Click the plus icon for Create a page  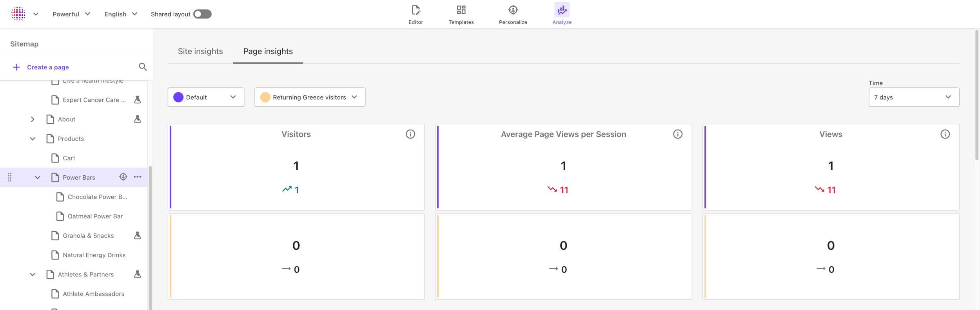click(16, 67)
